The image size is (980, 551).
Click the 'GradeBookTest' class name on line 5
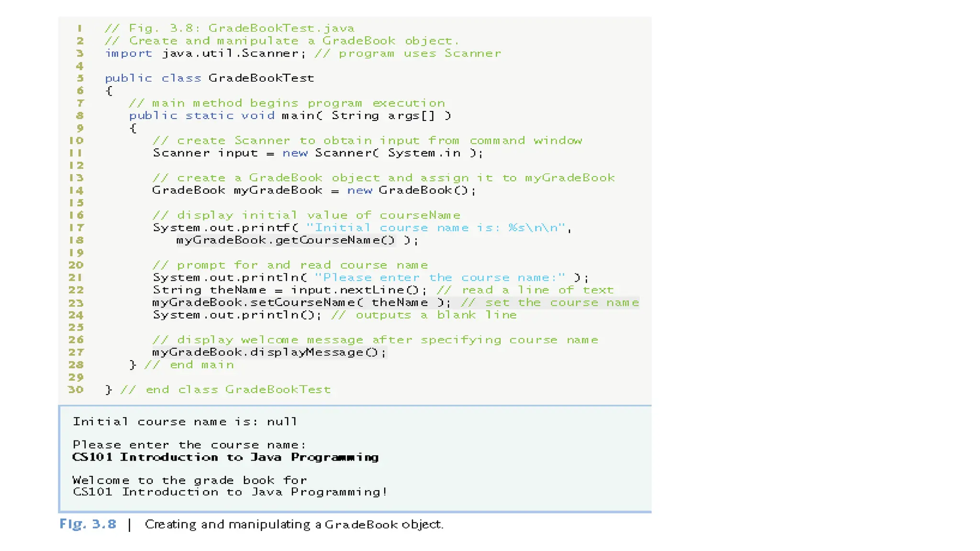click(x=261, y=78)
